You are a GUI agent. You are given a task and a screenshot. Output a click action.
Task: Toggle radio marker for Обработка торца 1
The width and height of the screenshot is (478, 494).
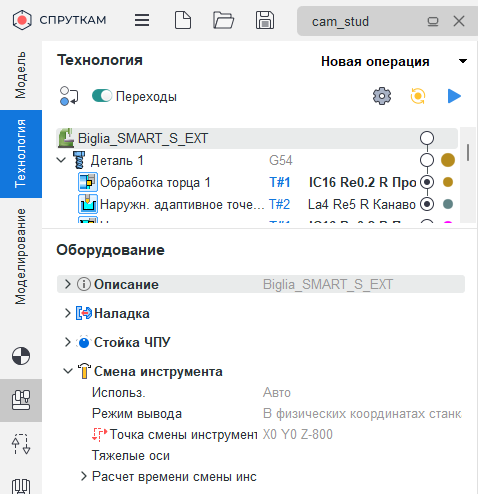(x=427, y=182)
